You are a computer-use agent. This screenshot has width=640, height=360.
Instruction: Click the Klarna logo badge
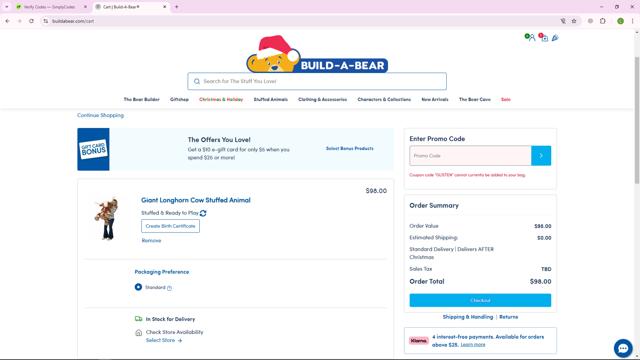coord(419,340)
